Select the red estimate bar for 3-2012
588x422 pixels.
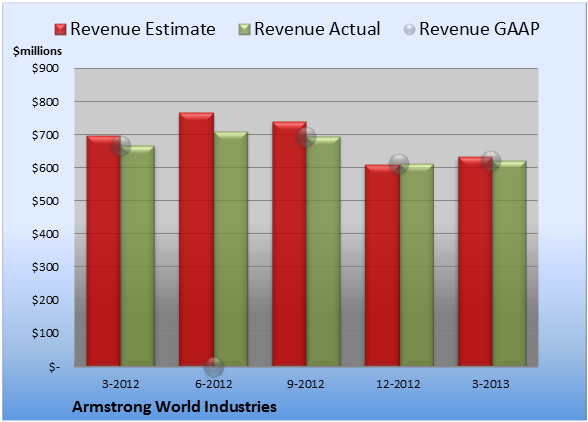[x=104, y=251]
